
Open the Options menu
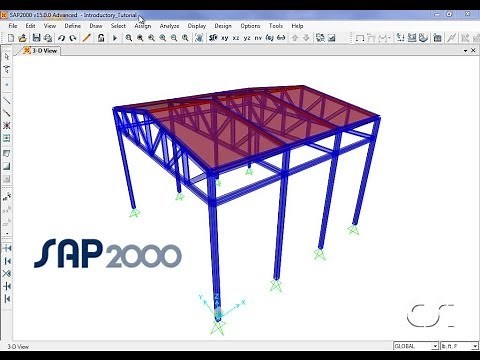(x=250, y=26)
